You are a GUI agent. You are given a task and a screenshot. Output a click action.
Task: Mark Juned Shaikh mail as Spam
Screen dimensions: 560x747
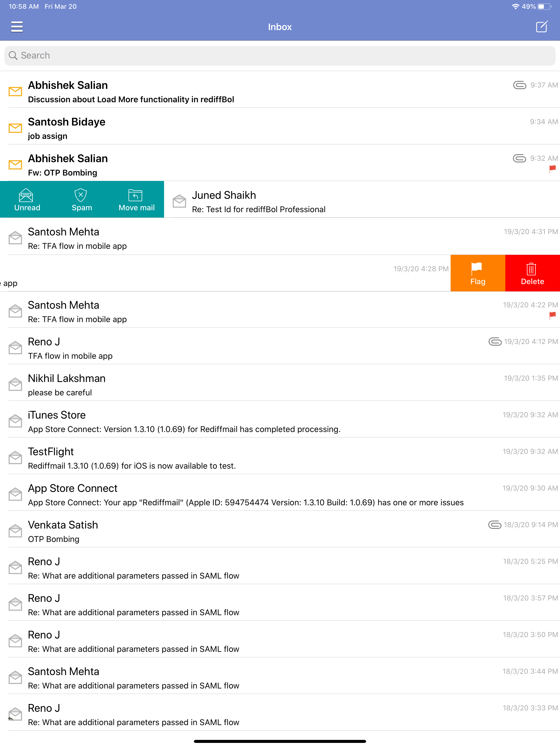pos(82,200)
